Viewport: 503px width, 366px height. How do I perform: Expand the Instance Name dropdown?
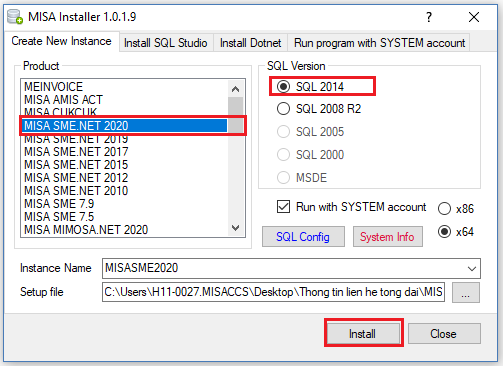pos(471,268)
